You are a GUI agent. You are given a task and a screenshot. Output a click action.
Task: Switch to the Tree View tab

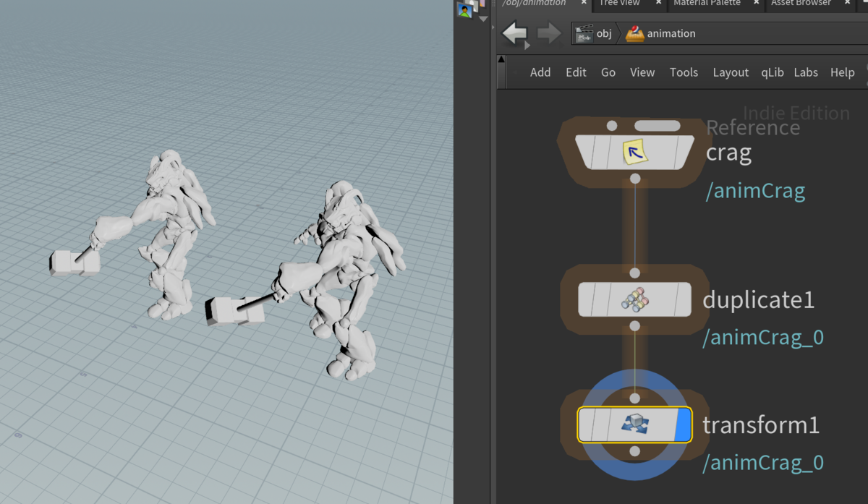(620, 4)
